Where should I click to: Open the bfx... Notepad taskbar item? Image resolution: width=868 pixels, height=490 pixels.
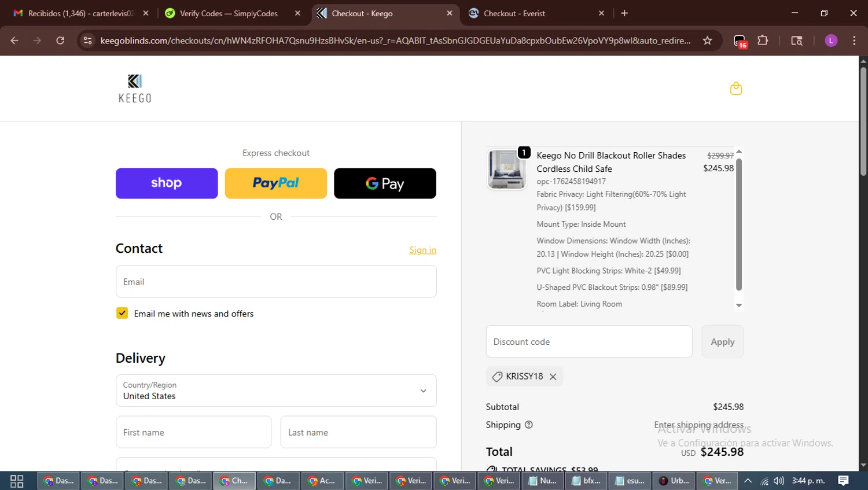[x=586, y=481]
